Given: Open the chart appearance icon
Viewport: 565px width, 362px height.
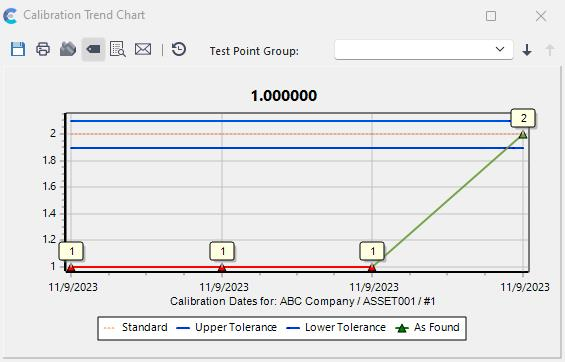Looking at the screenshot, I should coord(68,49).
